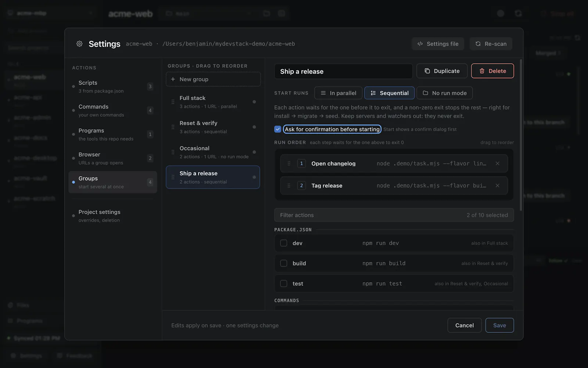Image resolution: width=588 pixels, height=368 pixels.
Task: Select the Programs section
Action: pyautogui.click(x=112, y=134)
